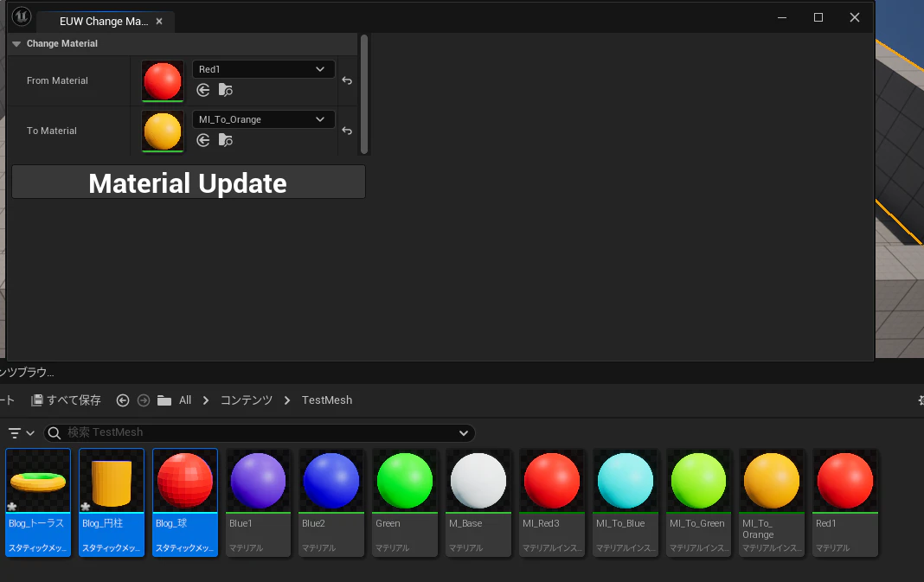Reset From Material to default

coord(347,80)
